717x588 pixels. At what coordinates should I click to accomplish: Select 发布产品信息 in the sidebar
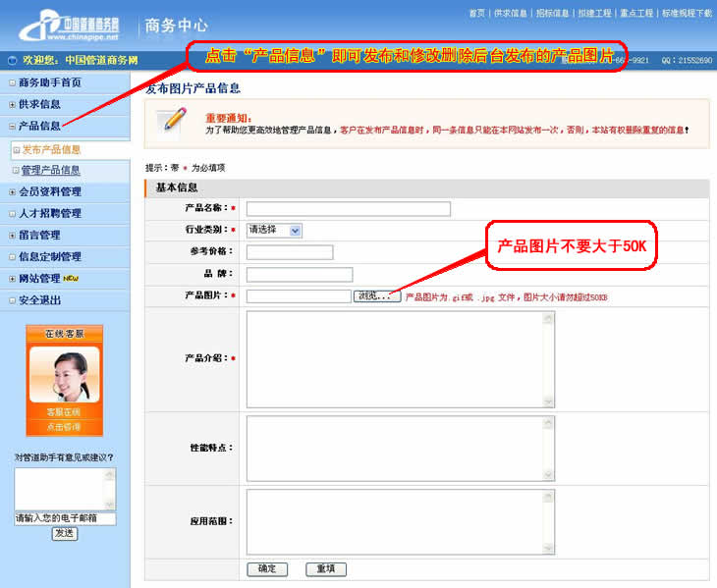(x=51, y=150)
